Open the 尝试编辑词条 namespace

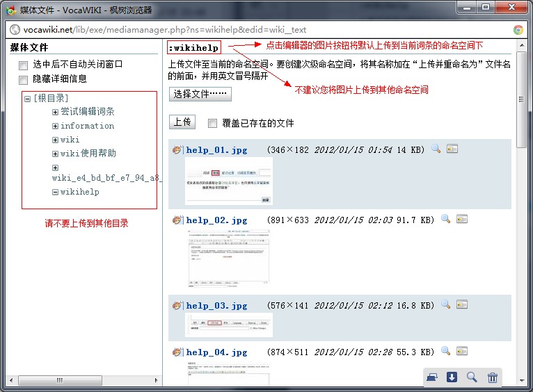[88, 111]
